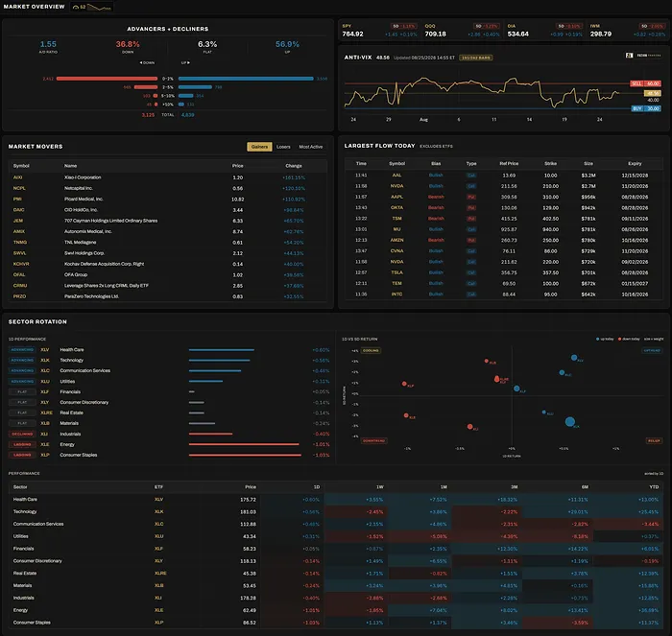This screenshot has width=672, height=636.
Task: Click the TSLA symbol in flow table
Action: coord(396,272)
